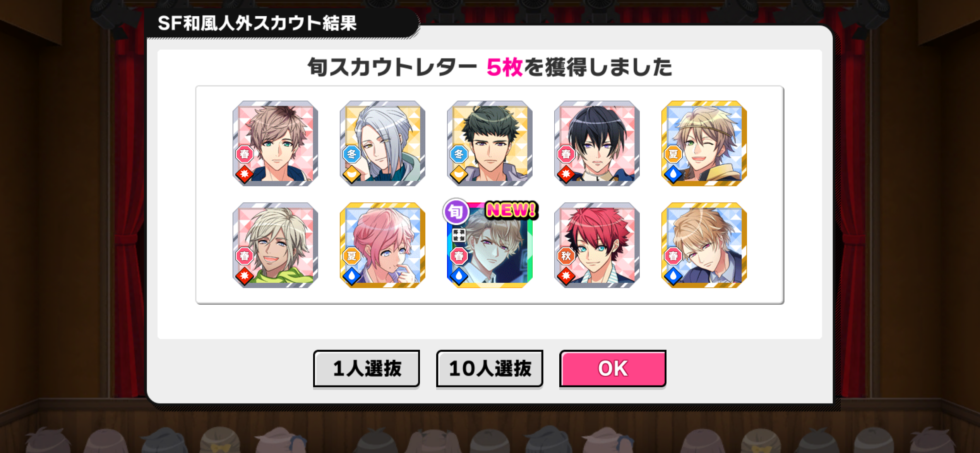Select the brown-haired spring character card
Image resolution: width=980 pixels, height=453 pixels.
click(275, 144)
